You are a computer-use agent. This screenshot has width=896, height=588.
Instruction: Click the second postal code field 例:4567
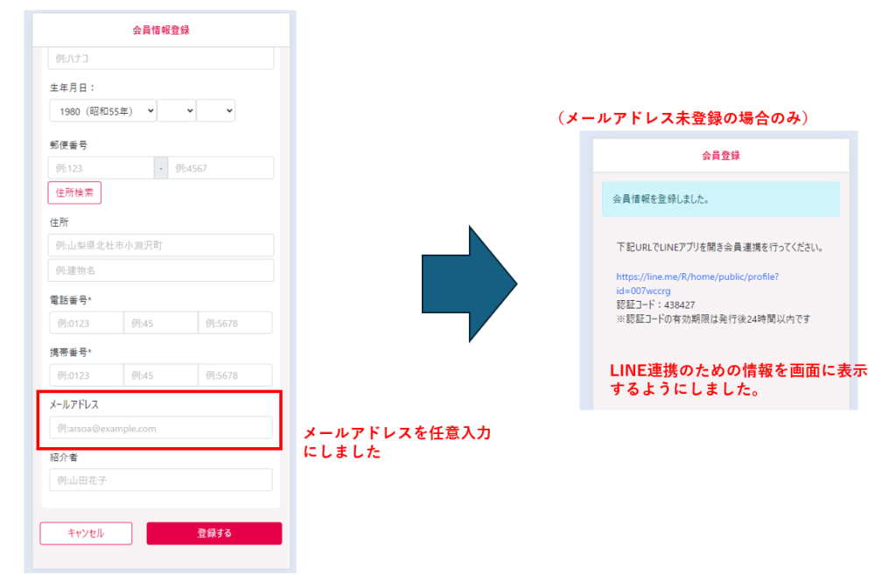coord(220,168)
